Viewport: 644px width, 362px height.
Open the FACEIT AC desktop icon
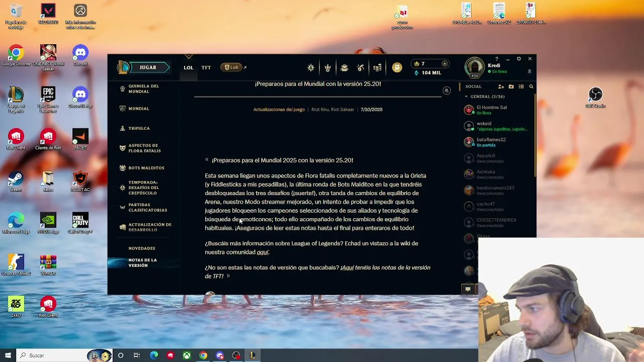(x=80, y=182)
